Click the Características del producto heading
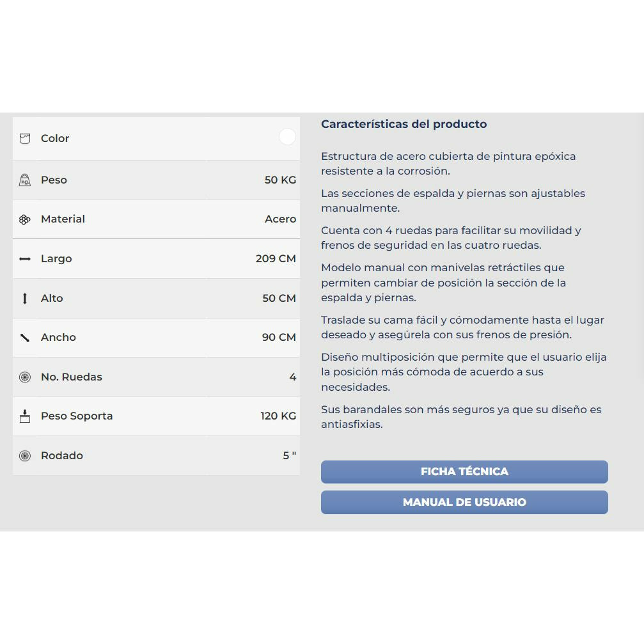The width and height of the screenshot is (644, 644). click(404, 124)
